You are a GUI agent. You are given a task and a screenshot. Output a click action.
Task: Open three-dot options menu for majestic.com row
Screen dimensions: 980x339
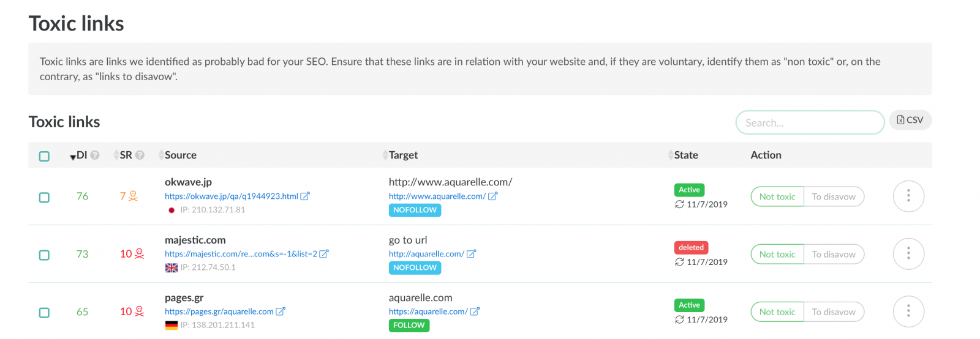(908, 253)
